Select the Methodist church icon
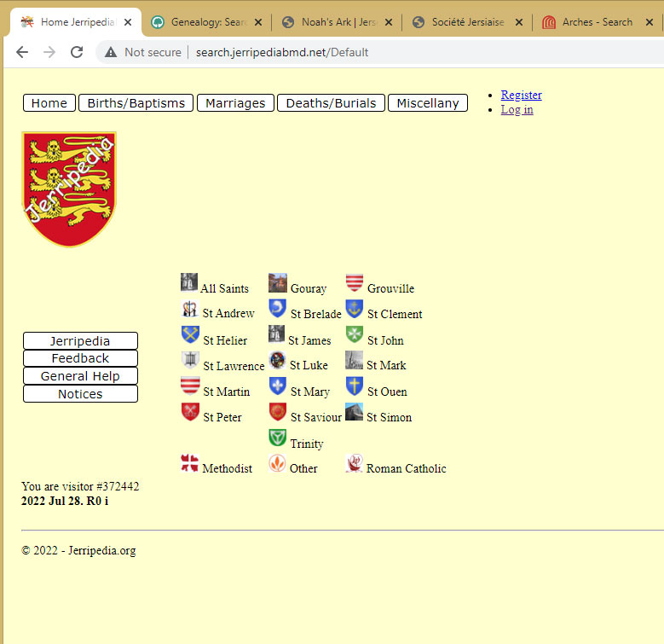Image resolution: width=664 pixels, height=644 pixels. 189,463
